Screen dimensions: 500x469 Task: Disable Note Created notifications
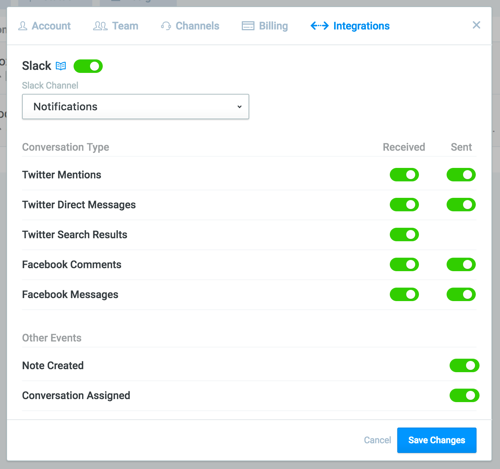pyautogui.click(x=464, y=365)
